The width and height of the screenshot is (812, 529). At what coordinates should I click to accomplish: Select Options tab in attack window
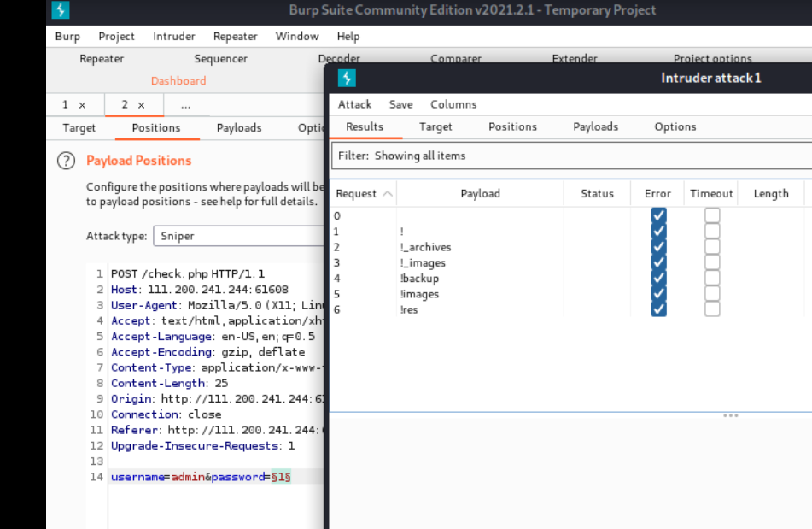point(675,127)
